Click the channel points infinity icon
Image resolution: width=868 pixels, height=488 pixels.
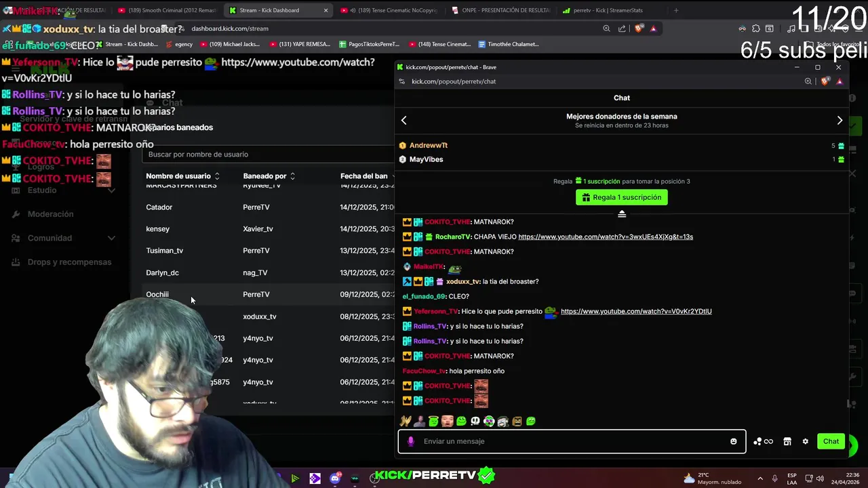pos(763,441)
